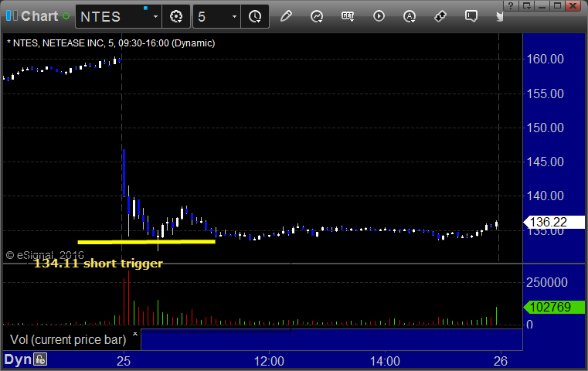Click the Vol (current price bar) label
588x371 pixels.
(68, 339)
